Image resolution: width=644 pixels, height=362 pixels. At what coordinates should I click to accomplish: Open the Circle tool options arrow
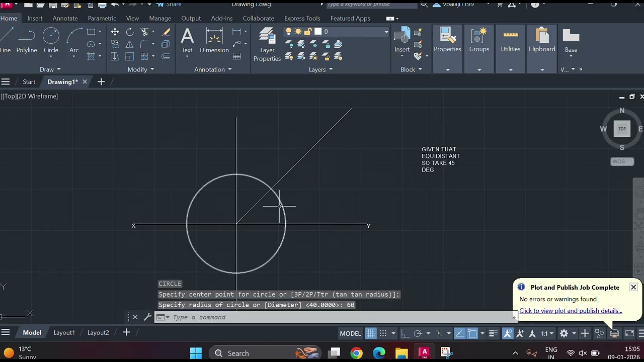(x=51, y=56)
